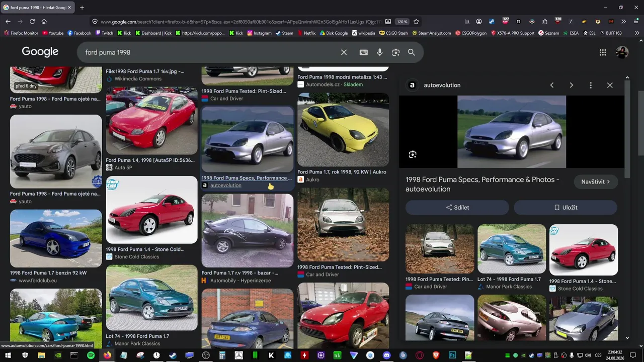Open the 120 % zoom level indicator
Viewport: 644px width, 362px height.
pyautogui.click(x=402, y=22)
